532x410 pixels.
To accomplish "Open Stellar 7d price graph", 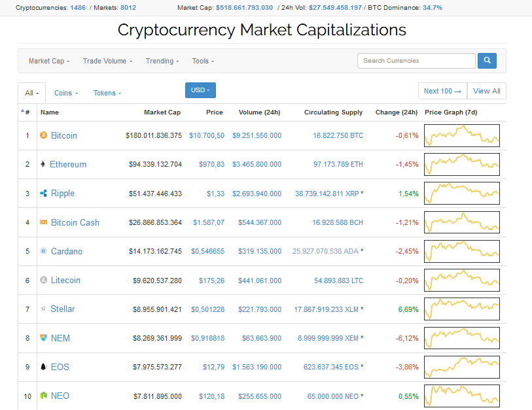I will 462,309.
